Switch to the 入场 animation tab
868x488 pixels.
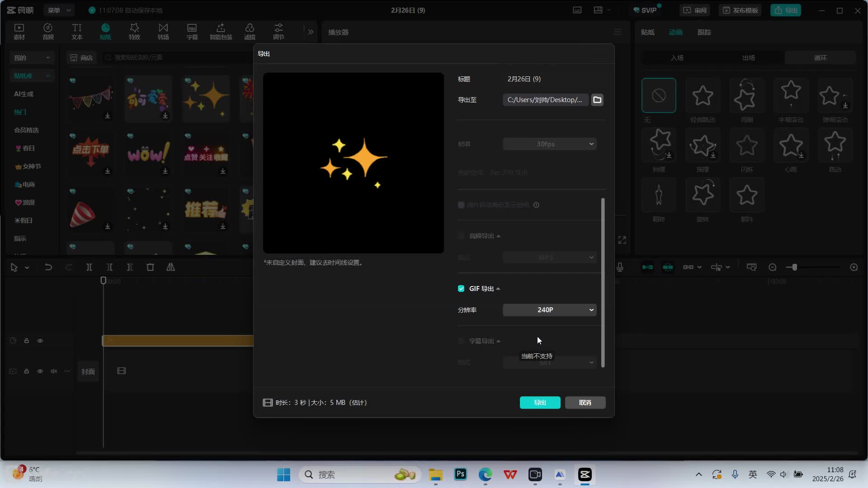coord(677,58)
